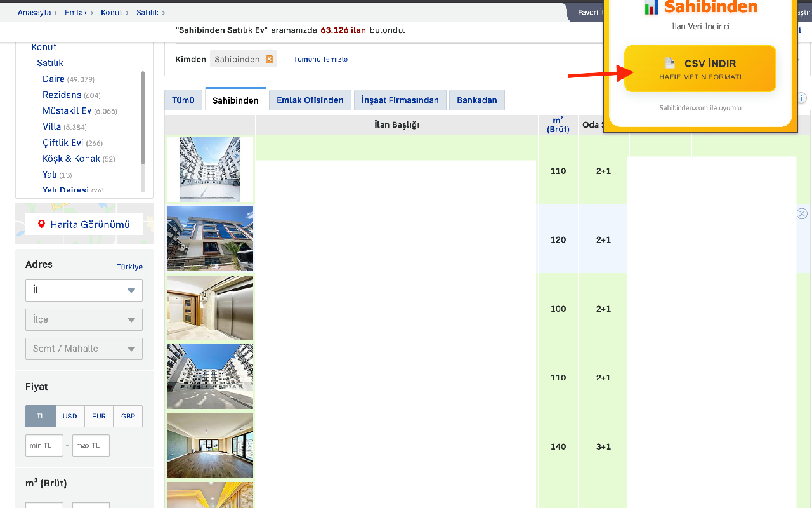
Task: Switch to the Tümü tab
Action: point(183,100)
